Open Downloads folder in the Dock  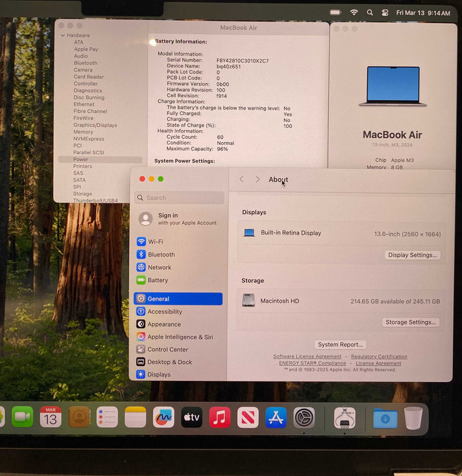[385, 418]
